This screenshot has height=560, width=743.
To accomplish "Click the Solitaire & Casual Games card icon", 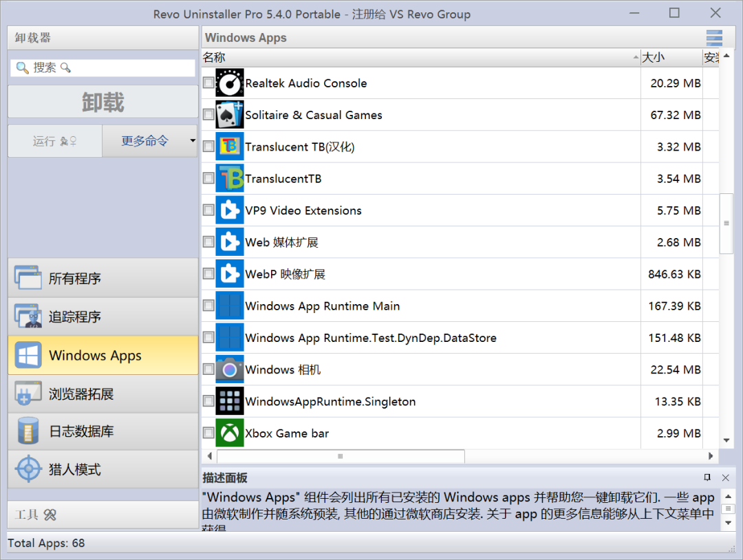I will click(x=230, y=115).
